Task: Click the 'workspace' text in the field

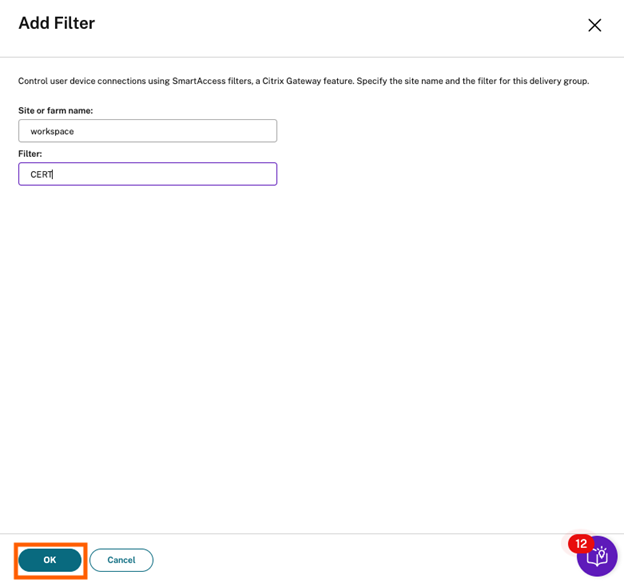Action: point(52,131)
